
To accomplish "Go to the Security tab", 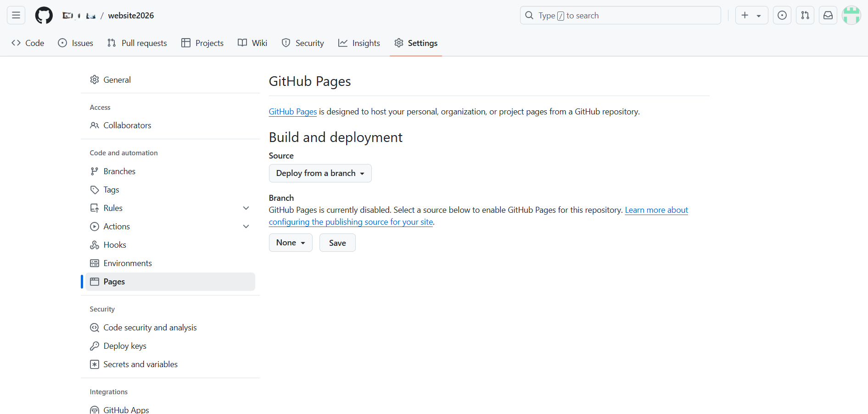I will pos(302,43).
